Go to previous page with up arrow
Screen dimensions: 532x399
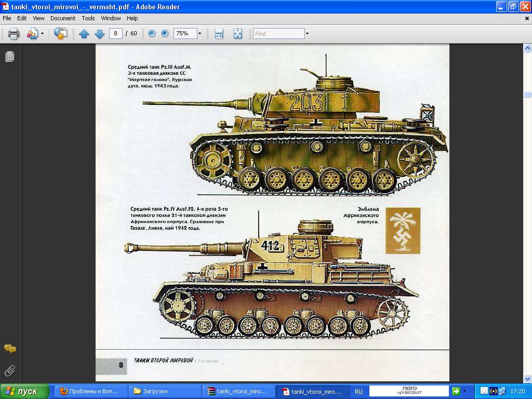click(x=84, y=34)
